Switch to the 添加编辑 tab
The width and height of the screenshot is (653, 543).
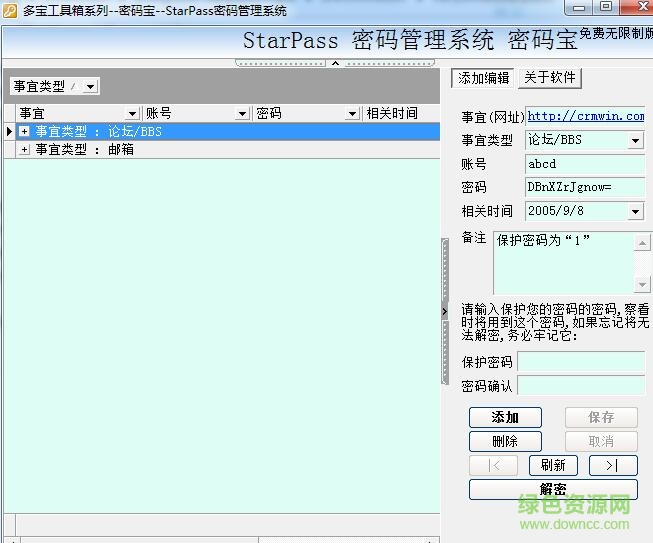[x=483, y=78]
